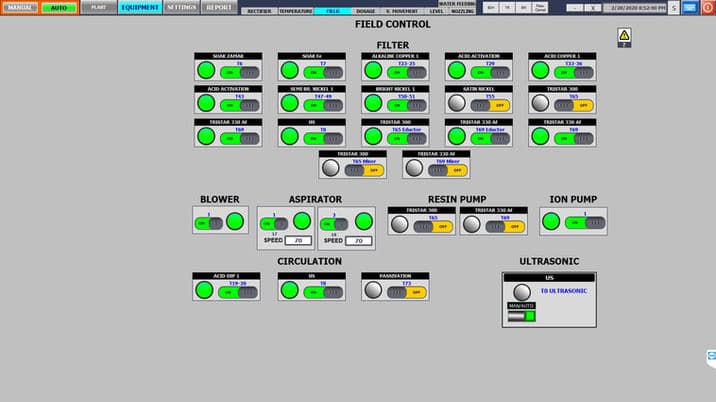Click the PASSIVATION T73 grey status lamp
The height and width of the screenshot is (402, 716).
coord(373,290)
